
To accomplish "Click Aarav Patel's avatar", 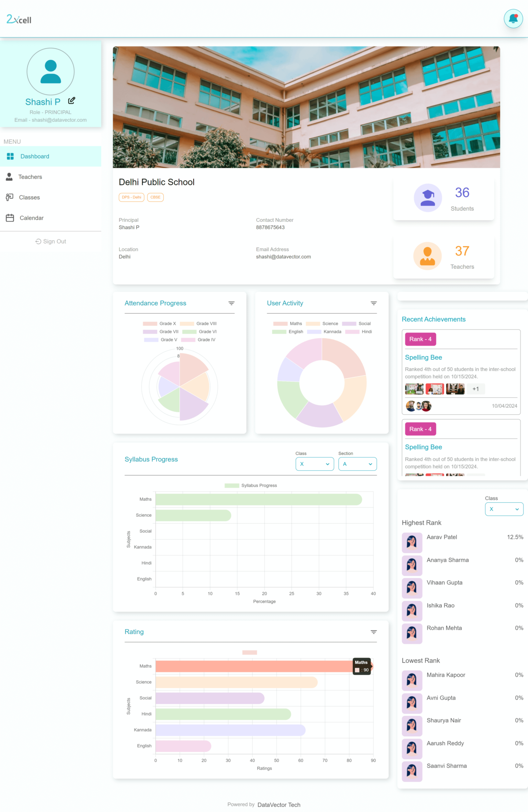I will [x=412, y=542].
